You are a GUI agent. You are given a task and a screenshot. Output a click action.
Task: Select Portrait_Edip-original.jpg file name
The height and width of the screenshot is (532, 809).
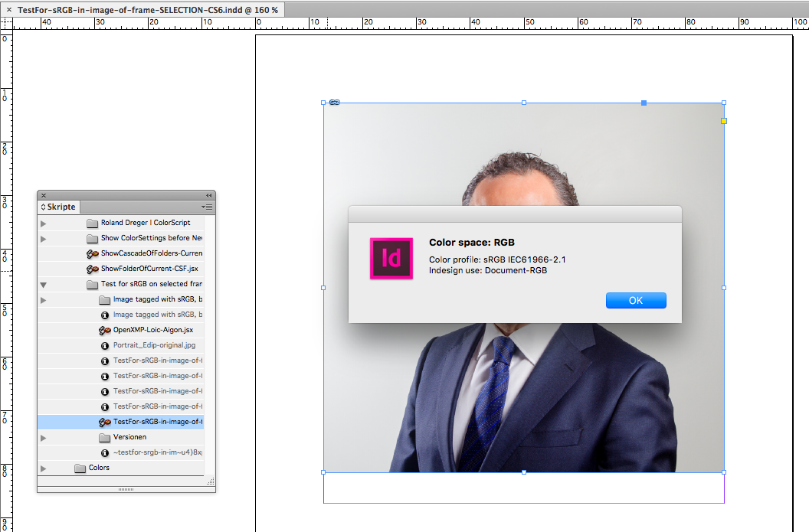(x=154, y=345)
